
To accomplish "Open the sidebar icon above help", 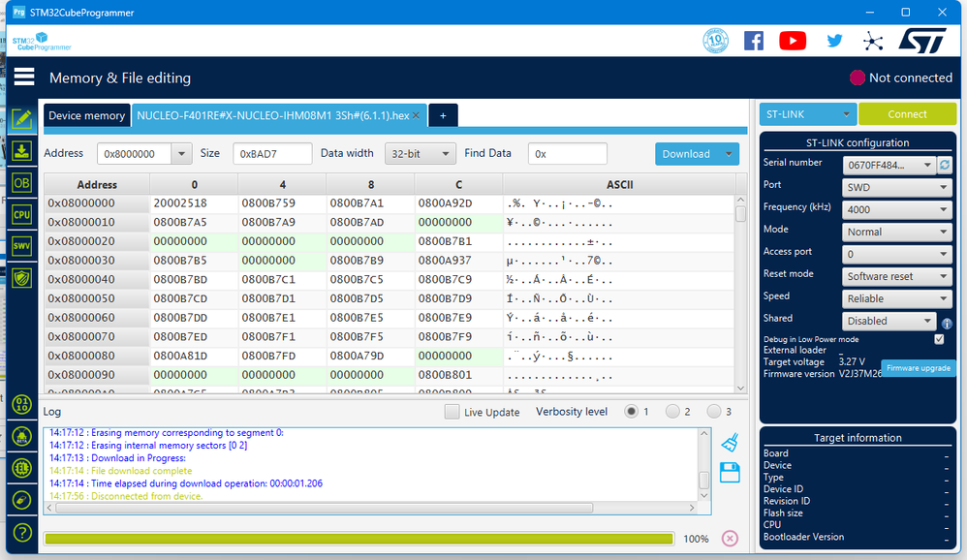I will tap(22, 500).
